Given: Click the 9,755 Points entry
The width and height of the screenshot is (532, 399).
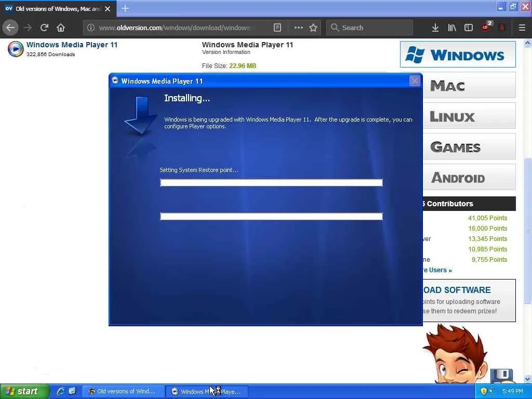Looking at the screenshot, I should click(x=489, y=260).
